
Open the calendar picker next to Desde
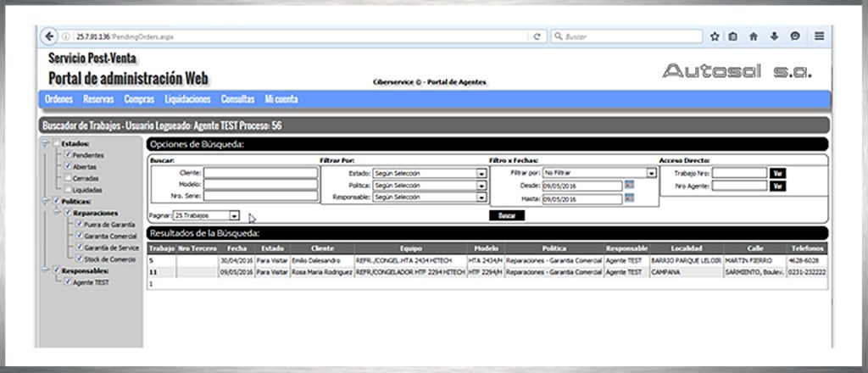(629, 185)
